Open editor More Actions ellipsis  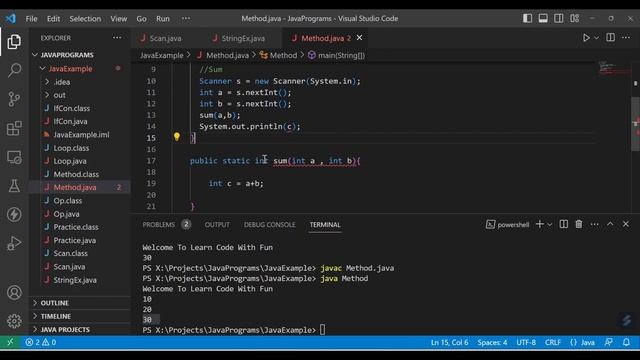coord(626,38)
